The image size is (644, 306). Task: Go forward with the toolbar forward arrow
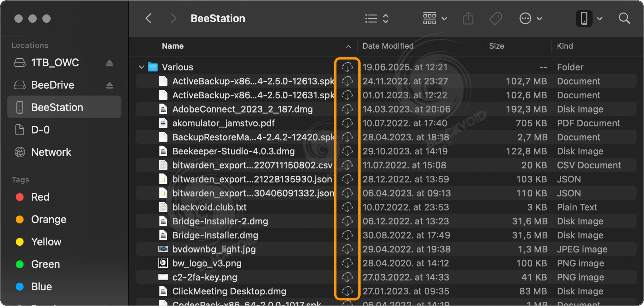174,18
